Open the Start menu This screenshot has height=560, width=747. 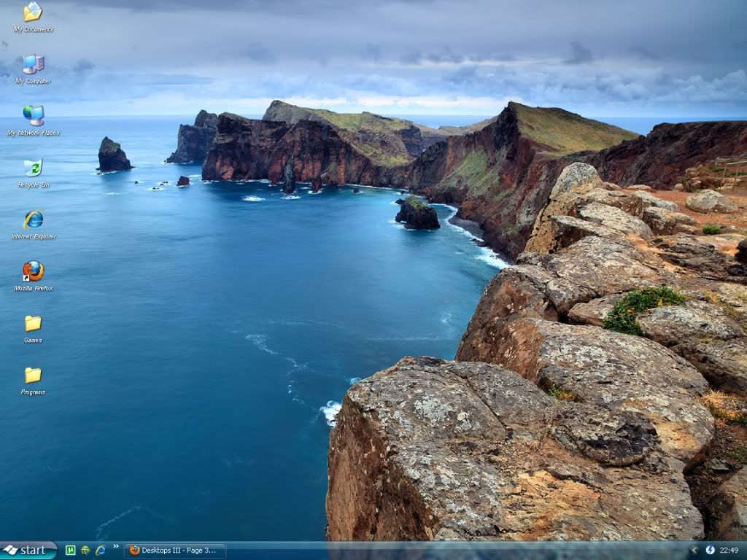[x=28, y=551]
